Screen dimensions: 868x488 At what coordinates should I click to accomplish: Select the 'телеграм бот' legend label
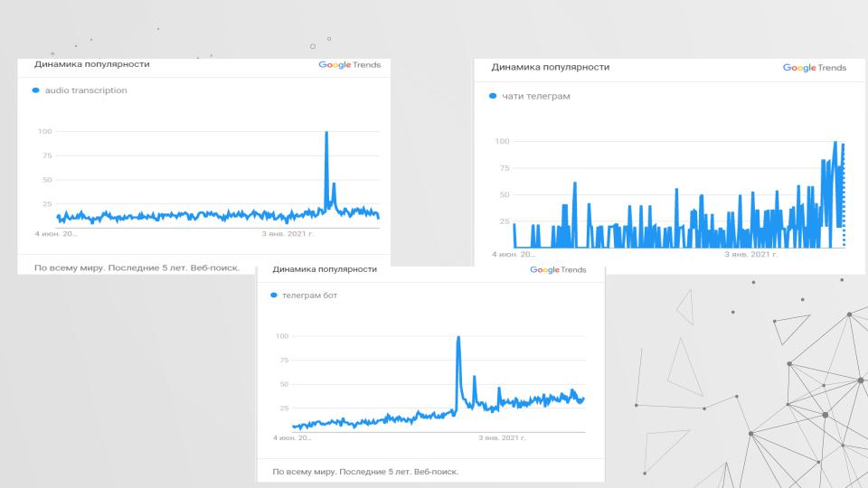pos(309,296)
